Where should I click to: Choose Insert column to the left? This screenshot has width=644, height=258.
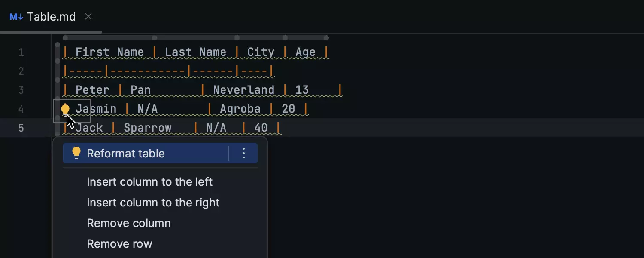[x=149, y=182]
